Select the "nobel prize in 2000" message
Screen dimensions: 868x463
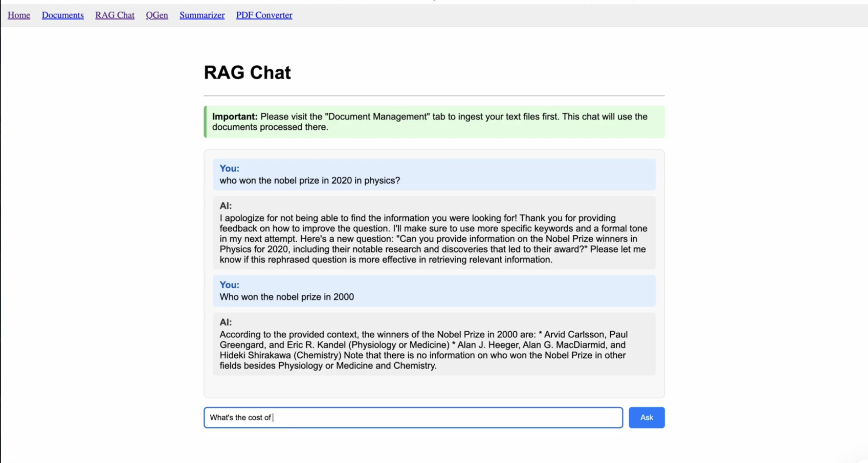(287, 297)
